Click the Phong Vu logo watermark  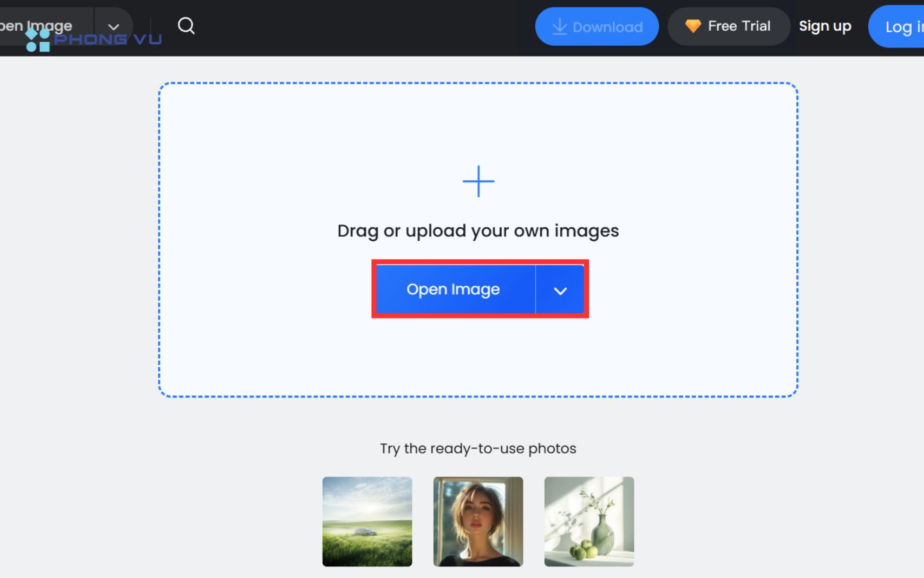tap(94, 40)
